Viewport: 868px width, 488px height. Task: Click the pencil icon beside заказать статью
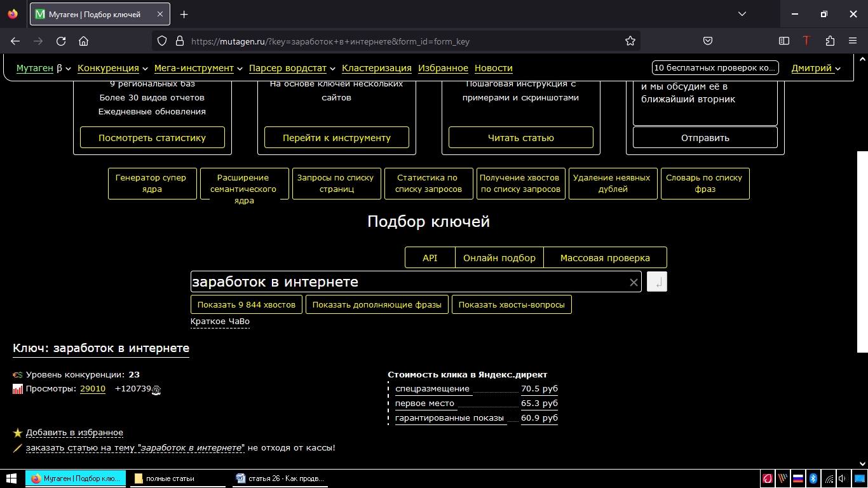pyautogui.click(x=18, y=448)
